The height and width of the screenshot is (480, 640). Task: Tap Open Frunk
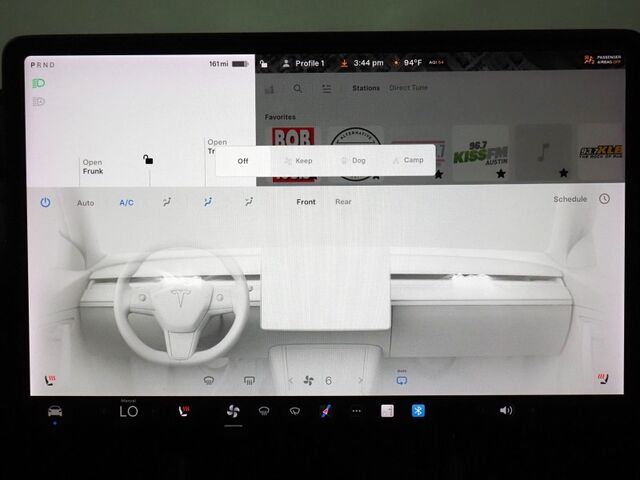click(x=93, y=167)
